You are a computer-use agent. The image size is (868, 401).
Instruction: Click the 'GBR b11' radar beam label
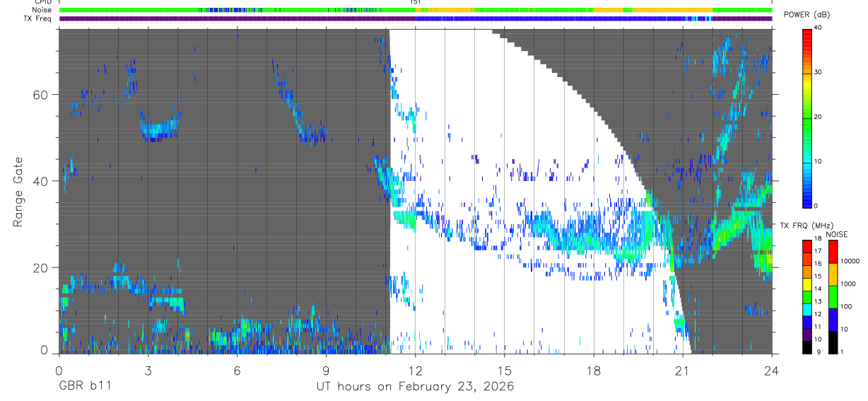pos(84,387)
